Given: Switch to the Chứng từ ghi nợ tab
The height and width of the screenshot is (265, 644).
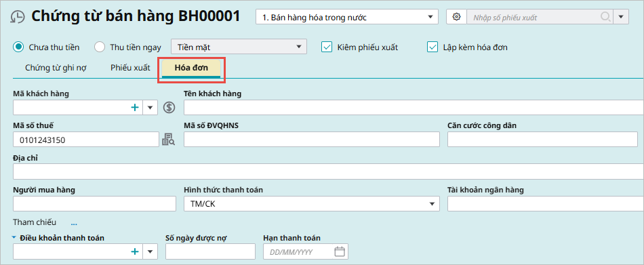Looking at the screenshot, I should click(56, 68).
